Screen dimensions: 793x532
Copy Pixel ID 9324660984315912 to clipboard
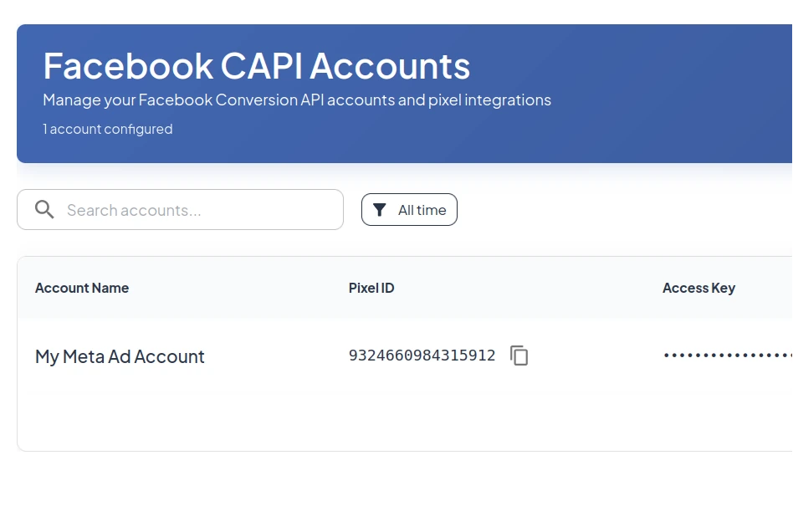coord(519,356)
